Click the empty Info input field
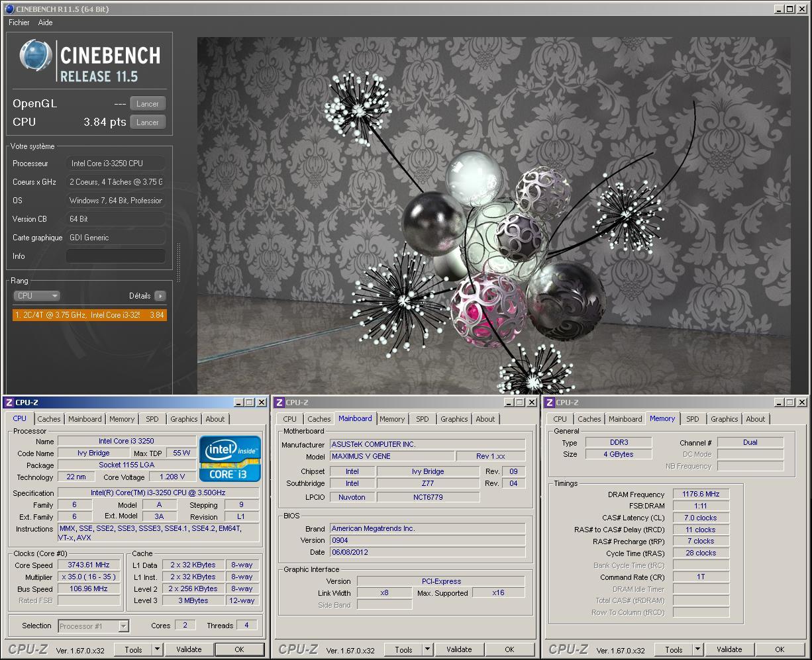Image resolution: width=812 pixels, height=660 pixels. click(x=116, y=256)
